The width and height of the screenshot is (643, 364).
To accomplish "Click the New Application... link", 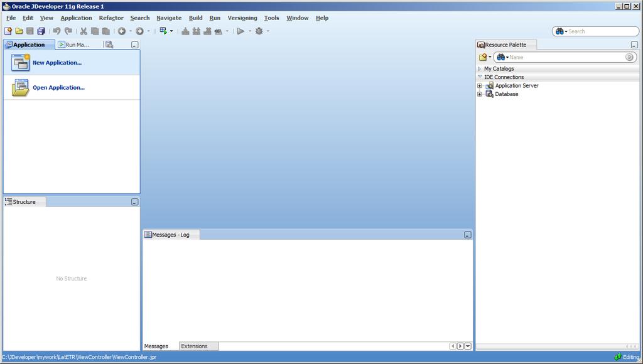I will tap(57, 63).
